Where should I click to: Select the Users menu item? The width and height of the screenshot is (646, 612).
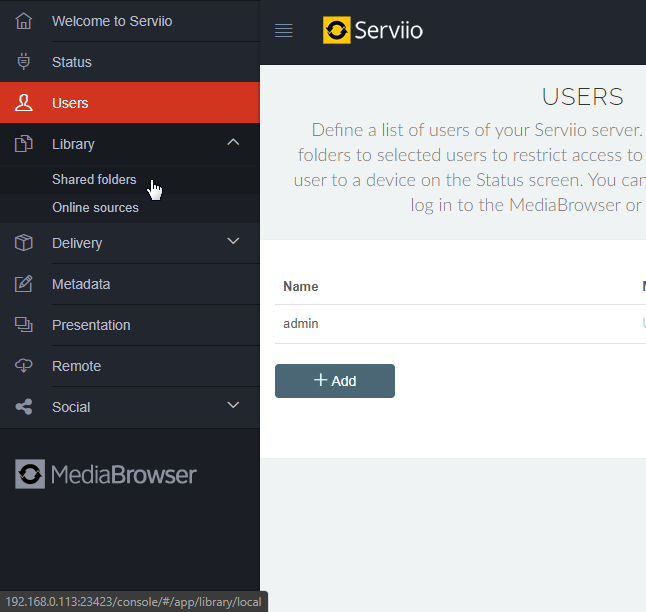pyautogui.click(x=130, y=103)
